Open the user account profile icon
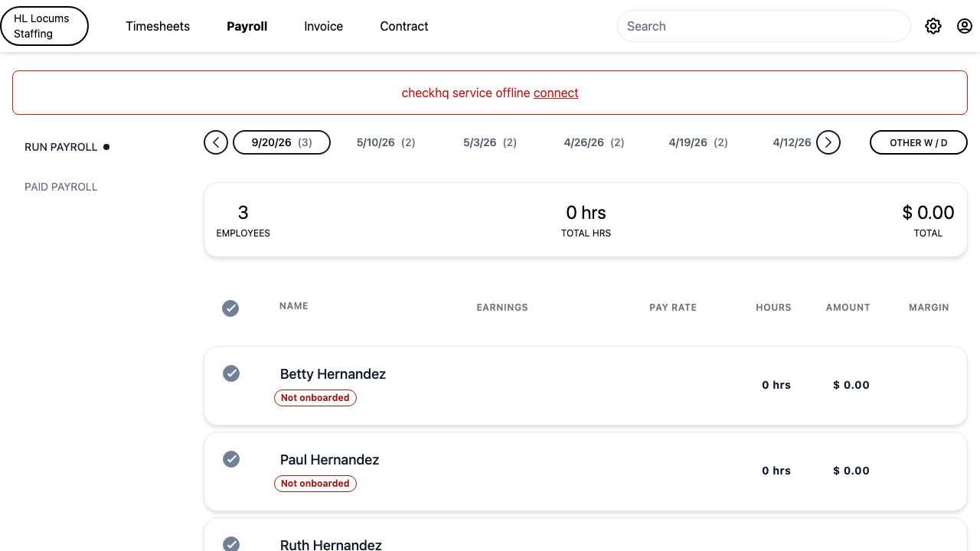This screenshot has height=551, width=980. [x=965, y=26]
